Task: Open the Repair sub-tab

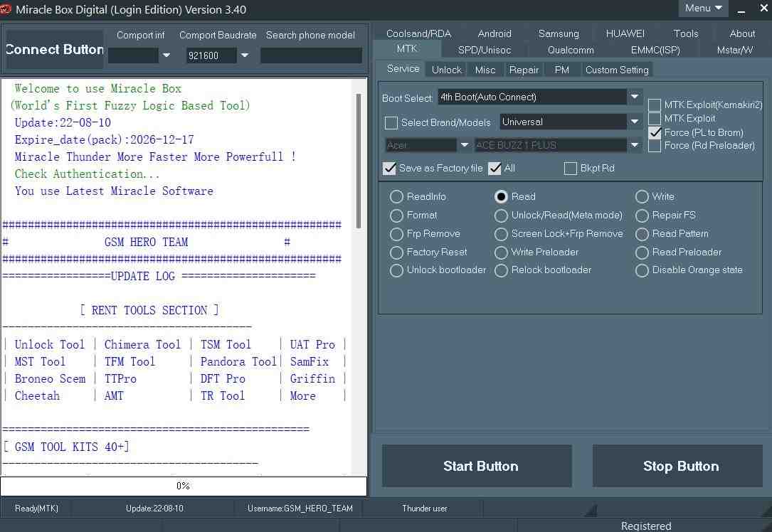Action: coord(524,70)
